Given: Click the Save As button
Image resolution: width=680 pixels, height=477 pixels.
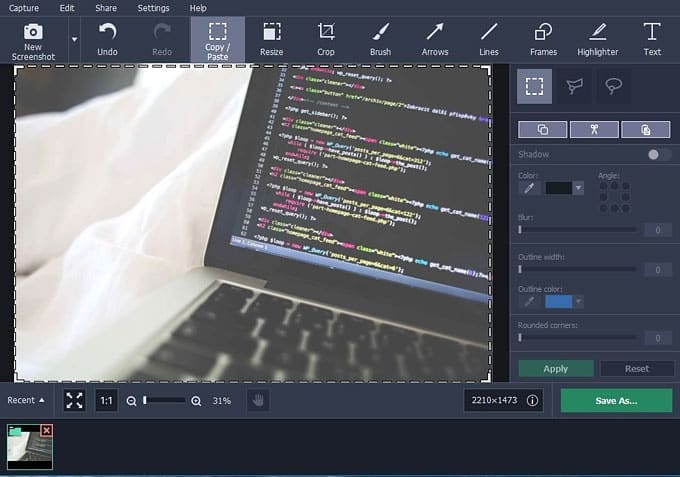Looking at the screenshot, I should 616,400.
